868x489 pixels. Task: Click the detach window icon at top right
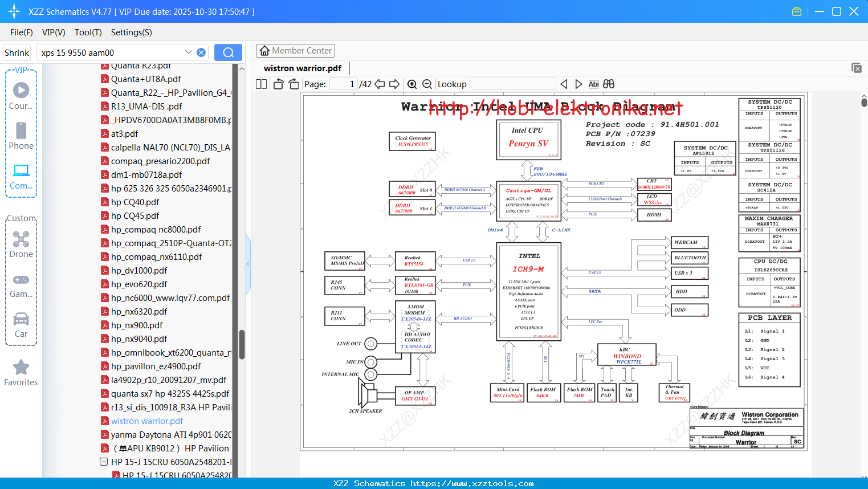click(x=857, y=68)
